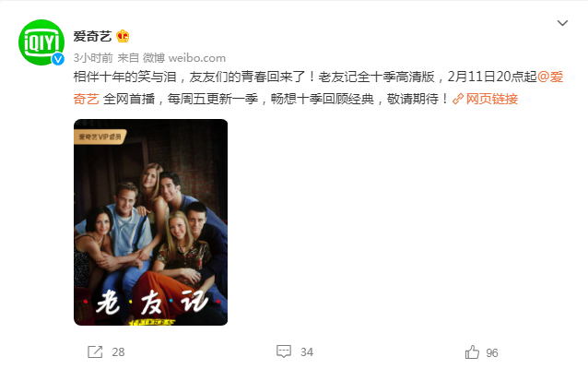Image resolution: width=588 pixels, height=369 pixels.
Task: Click the comment count 34
Action: pyautogui.click(x=307, y=352)
